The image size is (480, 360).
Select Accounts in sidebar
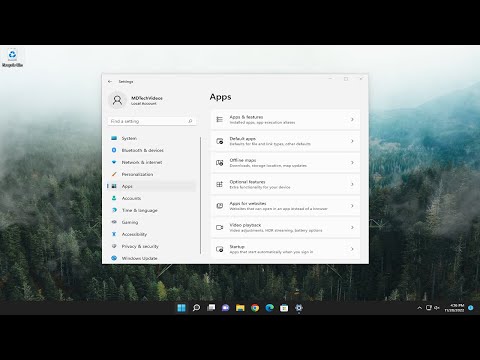[x=152, y=198]
